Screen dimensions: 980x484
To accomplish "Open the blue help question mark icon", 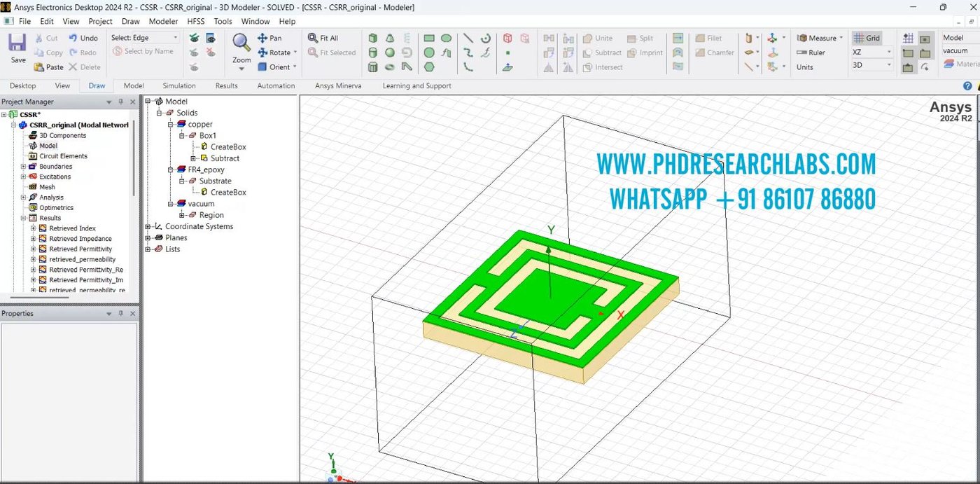I will click(x=967, y=86).
